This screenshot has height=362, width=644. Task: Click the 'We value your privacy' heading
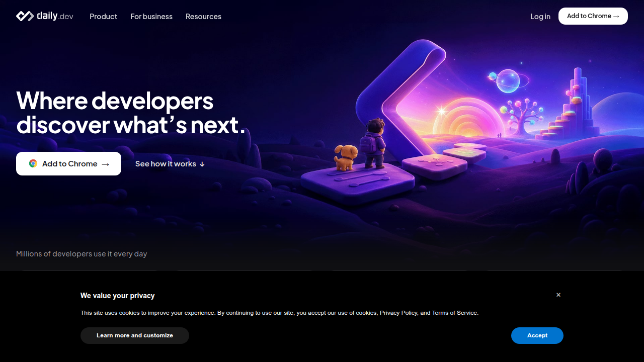[118, 296]
